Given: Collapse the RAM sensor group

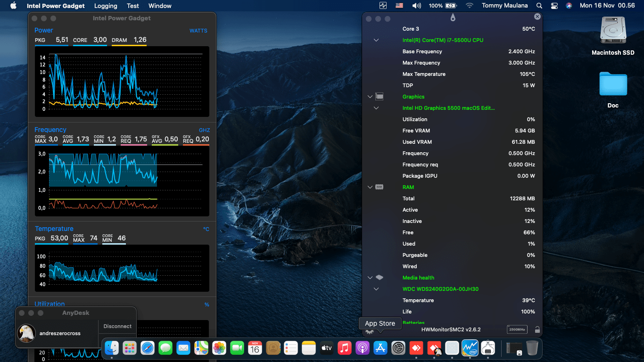Looking at the screenshot, I should [x=370, y=187].
